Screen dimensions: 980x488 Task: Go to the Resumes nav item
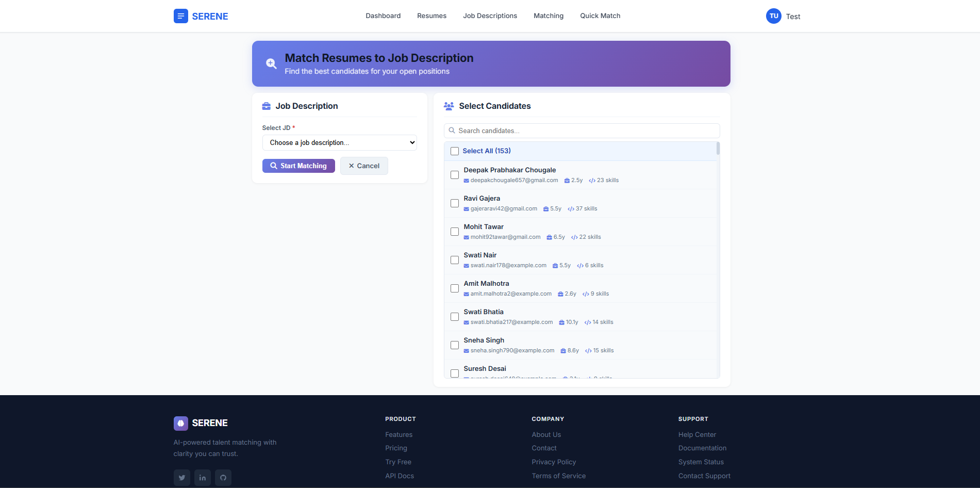pyautogui.click(x=431, y=16)
